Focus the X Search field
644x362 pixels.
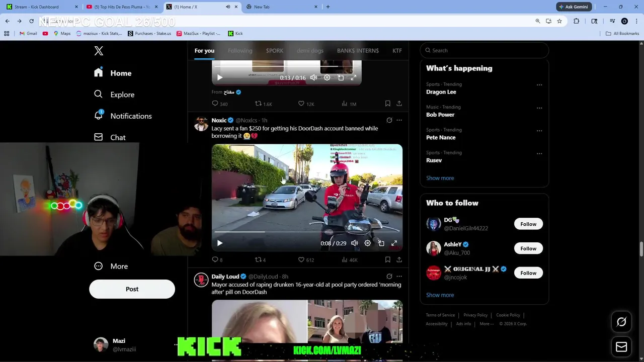click(x=484, y=50)
